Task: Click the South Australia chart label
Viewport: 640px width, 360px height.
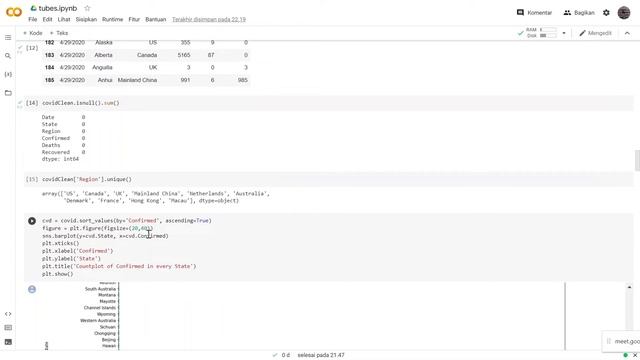Action: pos(100,289)
